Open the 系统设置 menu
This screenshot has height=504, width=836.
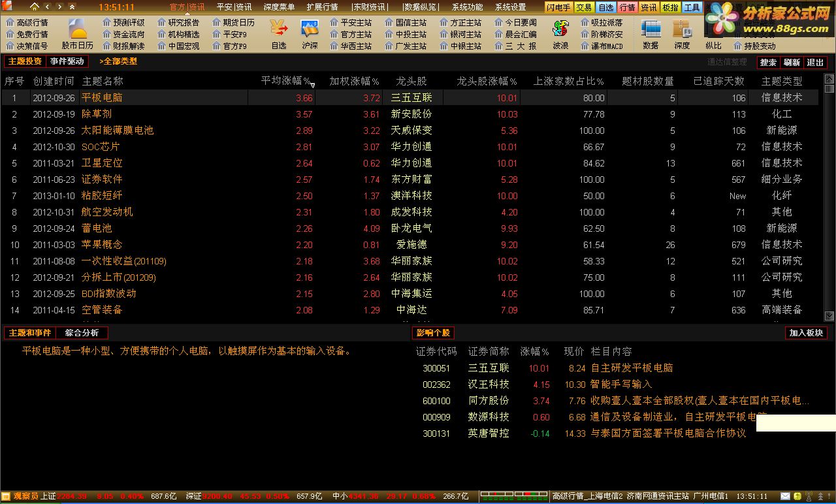point(510,7)
